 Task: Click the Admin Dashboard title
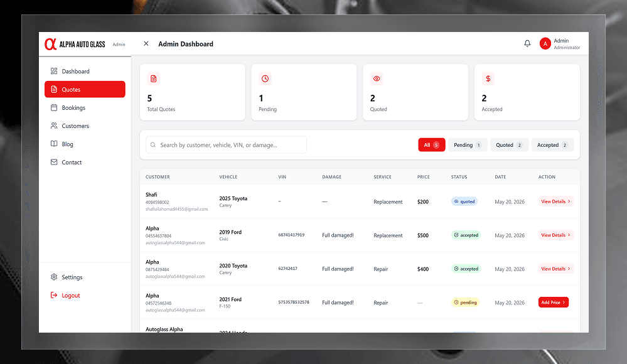(186, 44)
